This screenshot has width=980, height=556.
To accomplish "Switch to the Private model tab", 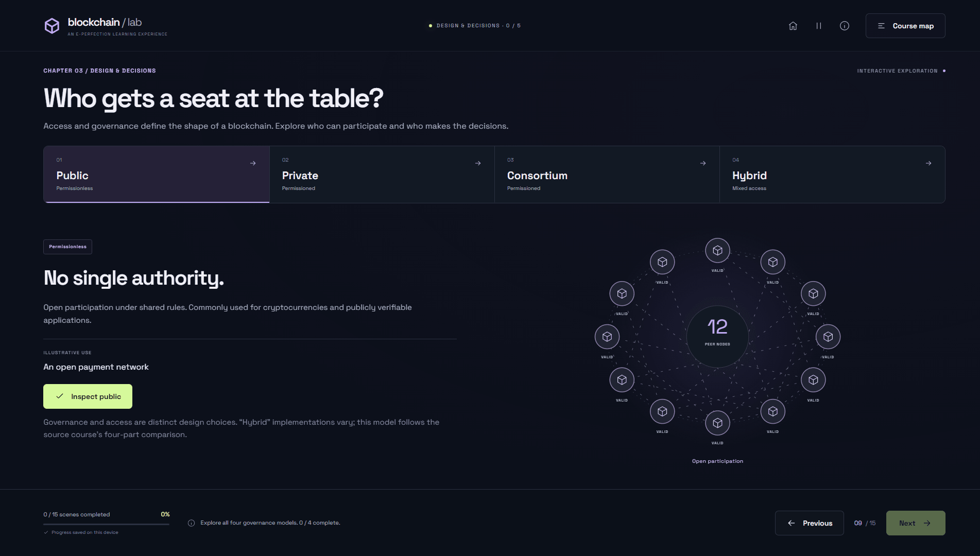I will coord(382,175).
